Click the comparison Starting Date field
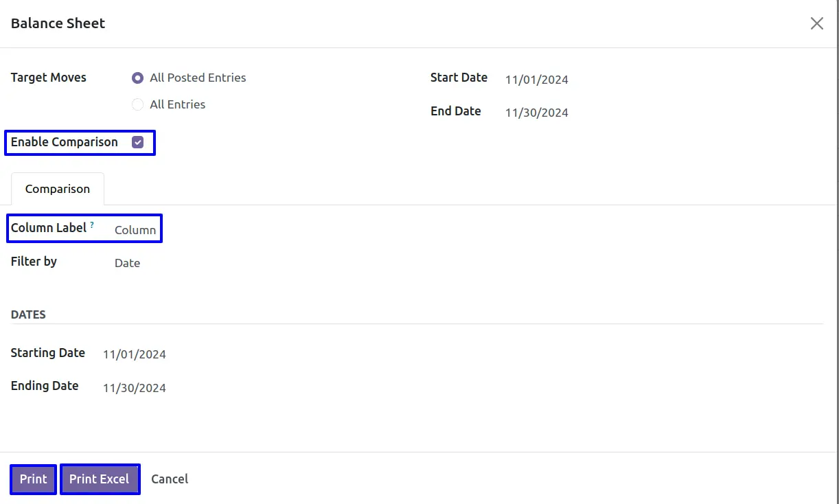The image size is (839, 504). 135,354
